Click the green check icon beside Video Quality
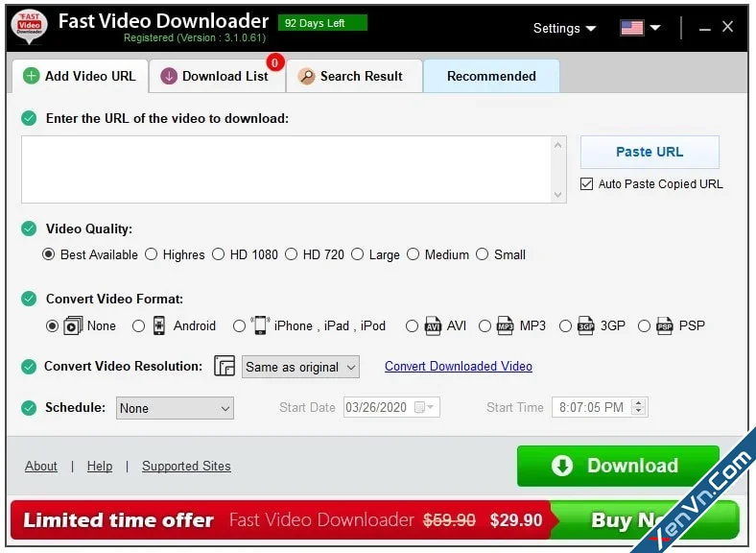Viewport: 756px width, 553px height. [x=29, y=228]
